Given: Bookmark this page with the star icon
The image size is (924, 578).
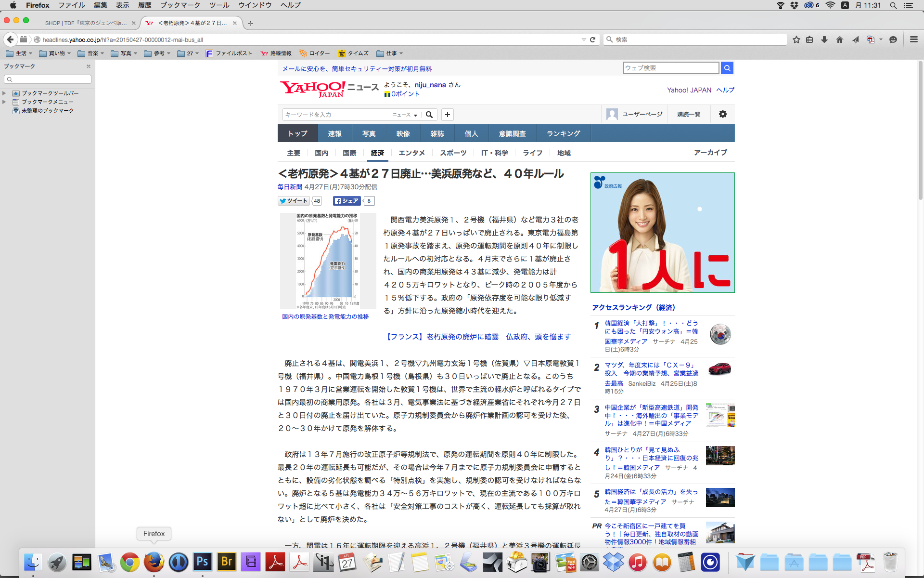Looking at the screenshot, I should tap(796, 39).
